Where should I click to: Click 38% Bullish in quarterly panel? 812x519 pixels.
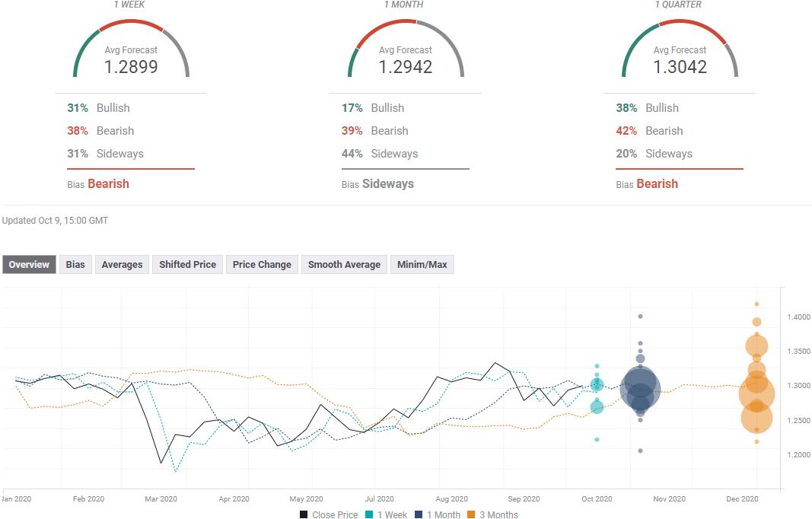pyautogui.click(x=648, y=108)
